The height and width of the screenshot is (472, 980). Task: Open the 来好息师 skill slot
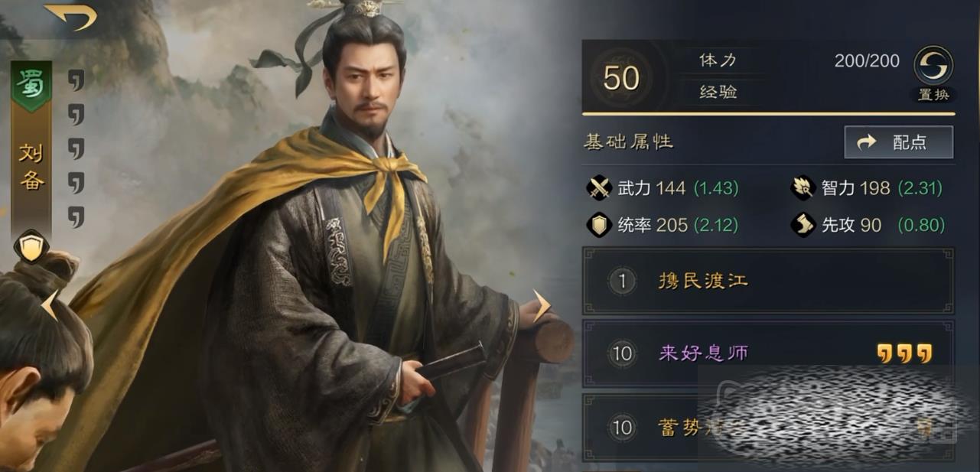(768, 353)
